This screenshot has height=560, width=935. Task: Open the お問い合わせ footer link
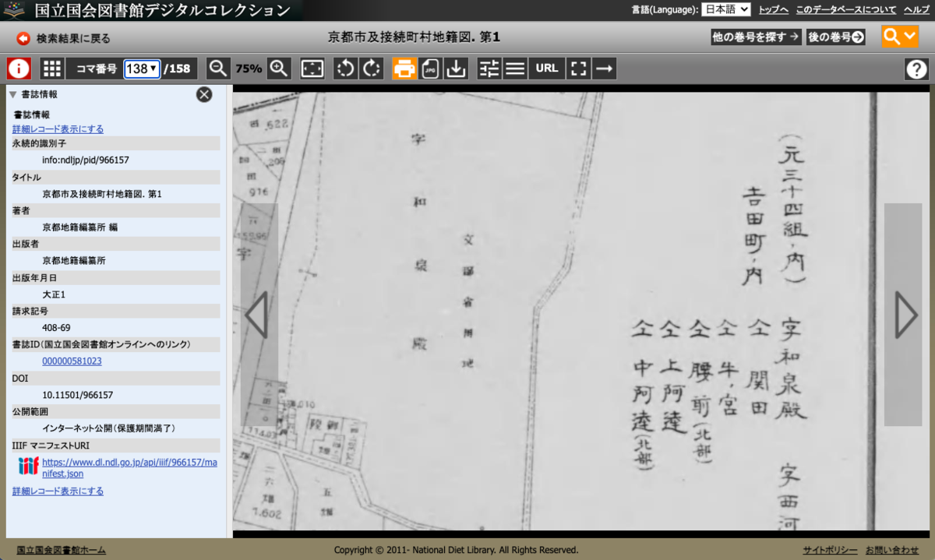pyautogui.click(x=892, y=550)
